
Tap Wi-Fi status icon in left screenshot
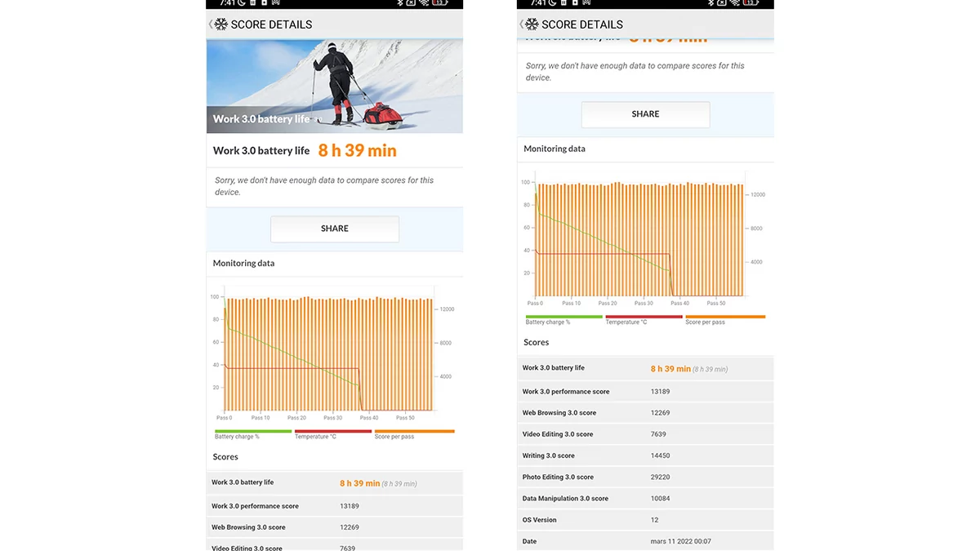(425, 3)
